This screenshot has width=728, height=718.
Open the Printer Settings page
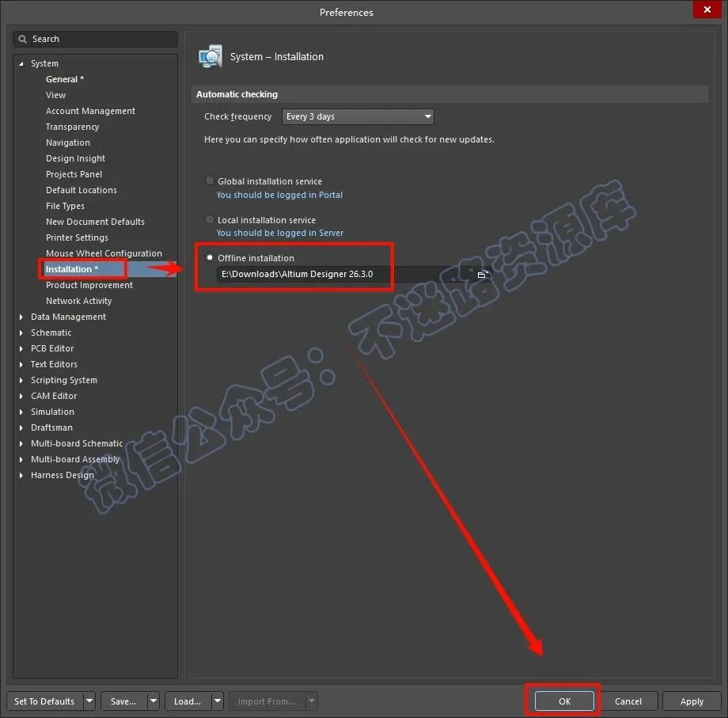click(x=77, y=237)
